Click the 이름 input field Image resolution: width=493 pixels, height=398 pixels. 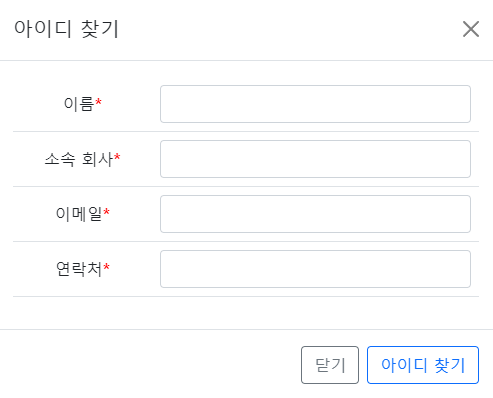(315, 104)
